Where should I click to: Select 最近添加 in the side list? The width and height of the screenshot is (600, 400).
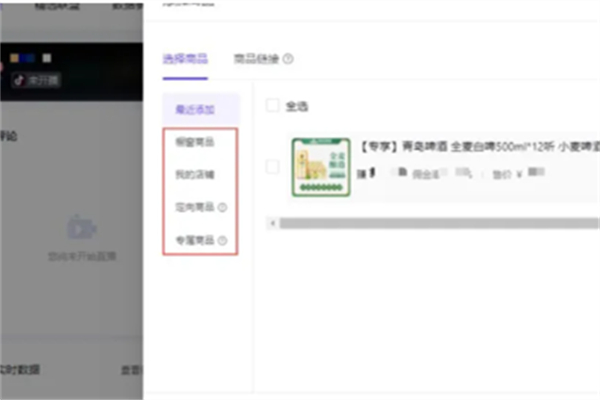tap(201, 109)
